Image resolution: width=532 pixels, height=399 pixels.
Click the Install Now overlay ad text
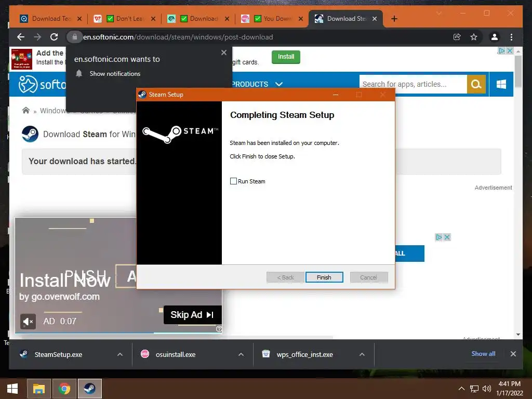point(65,281)
